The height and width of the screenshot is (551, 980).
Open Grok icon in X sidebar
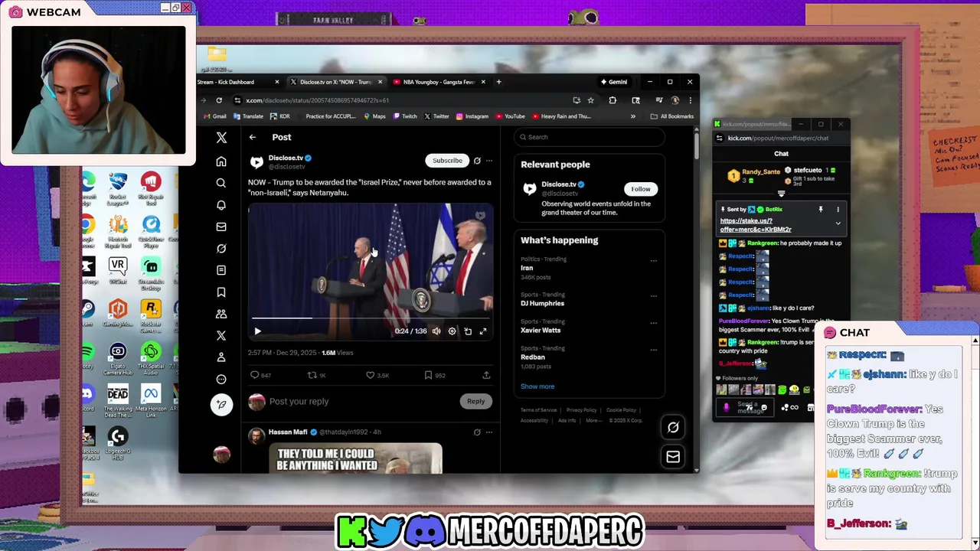[x=221, y=249]
